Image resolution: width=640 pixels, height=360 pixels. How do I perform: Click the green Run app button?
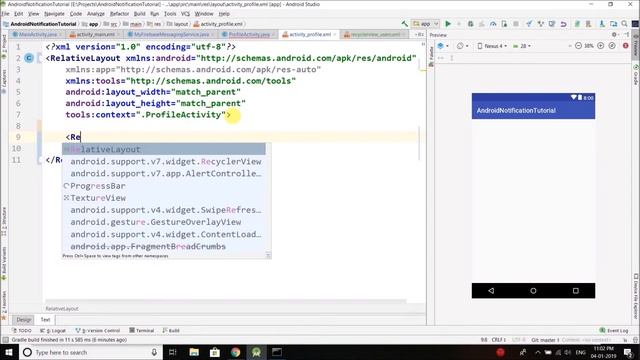[x=448, y=24]
